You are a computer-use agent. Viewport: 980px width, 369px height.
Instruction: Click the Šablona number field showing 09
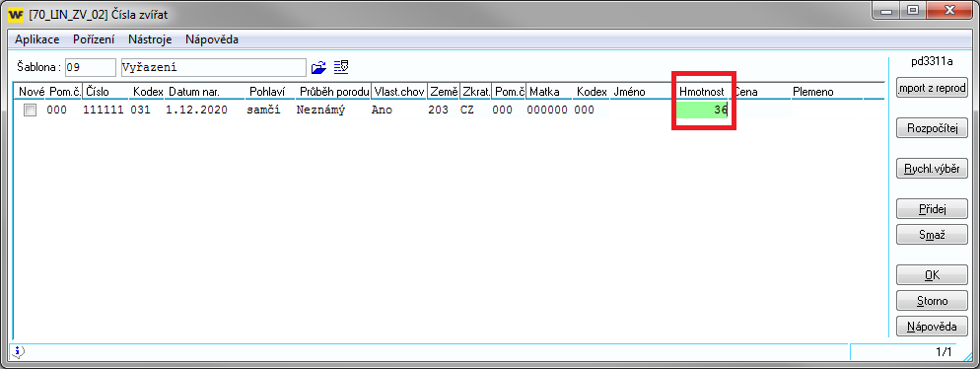[x=90, y=67]
